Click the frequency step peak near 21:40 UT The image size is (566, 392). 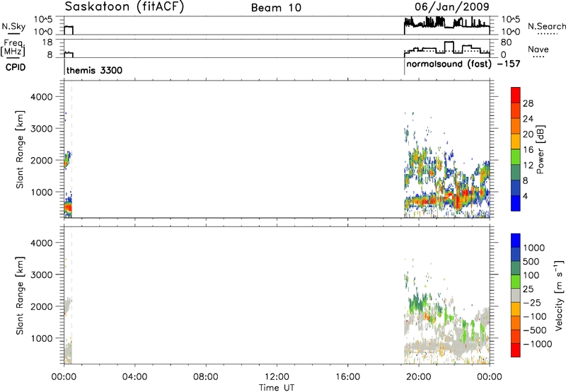click(449, 42)
